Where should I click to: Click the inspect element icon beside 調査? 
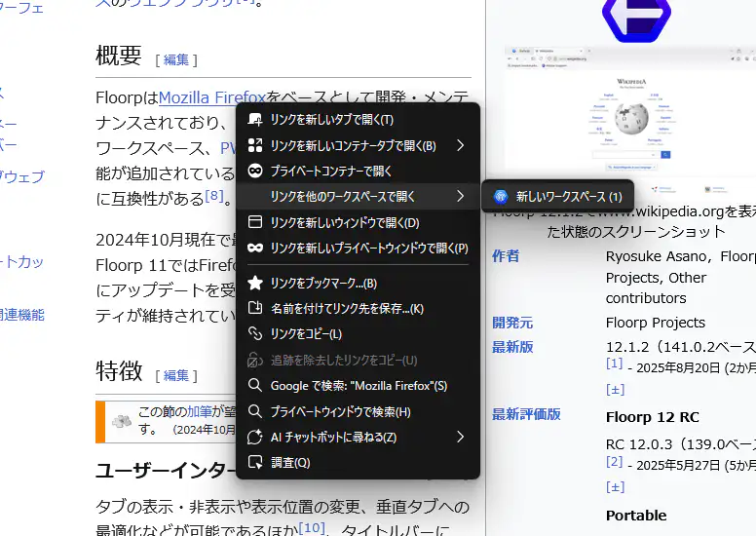coord(254,462)
